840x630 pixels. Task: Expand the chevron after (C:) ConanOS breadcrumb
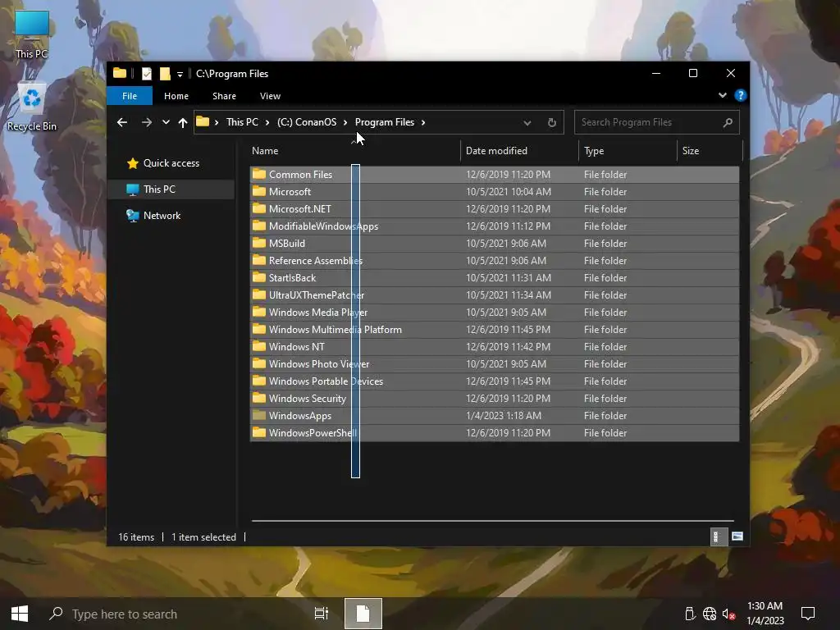[345, 122]
